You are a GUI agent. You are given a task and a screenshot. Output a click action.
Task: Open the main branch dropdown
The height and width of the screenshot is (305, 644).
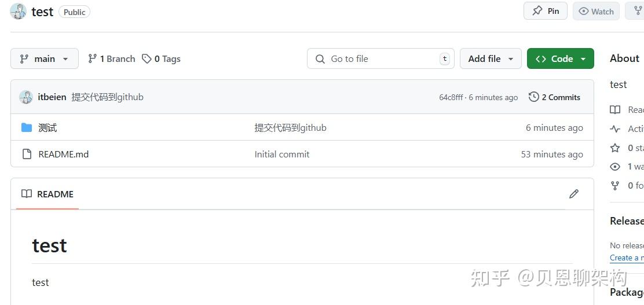pyautogui.click(x=45, y=58)
